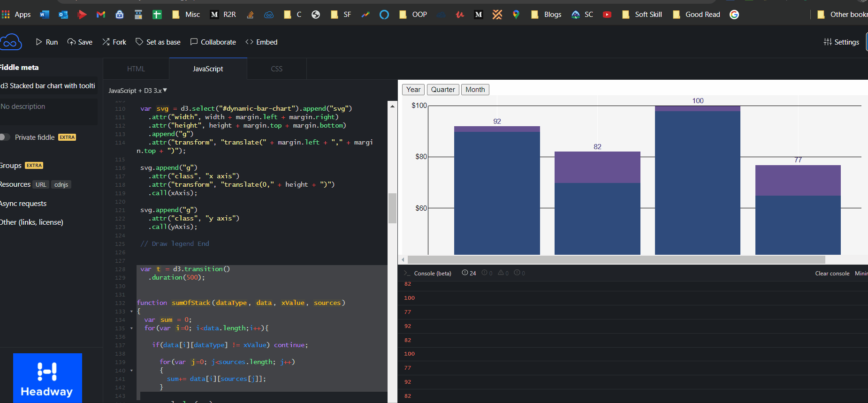Open JSFiddle Settings

(x=841, y=42)
